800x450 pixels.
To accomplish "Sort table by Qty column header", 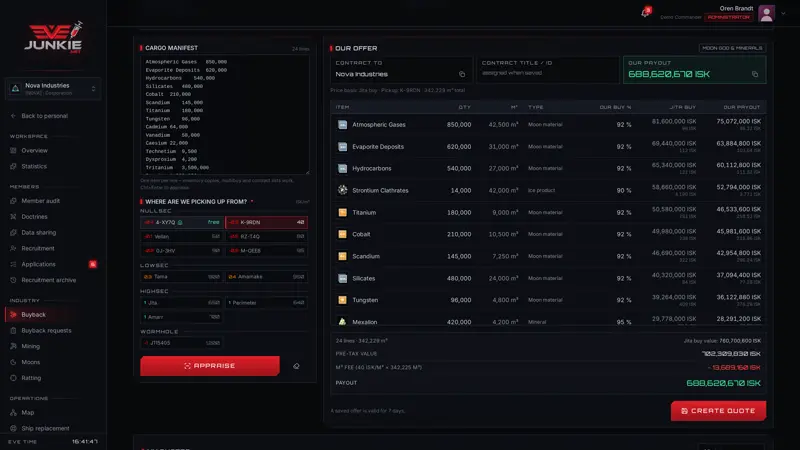I will pos(464,107).
